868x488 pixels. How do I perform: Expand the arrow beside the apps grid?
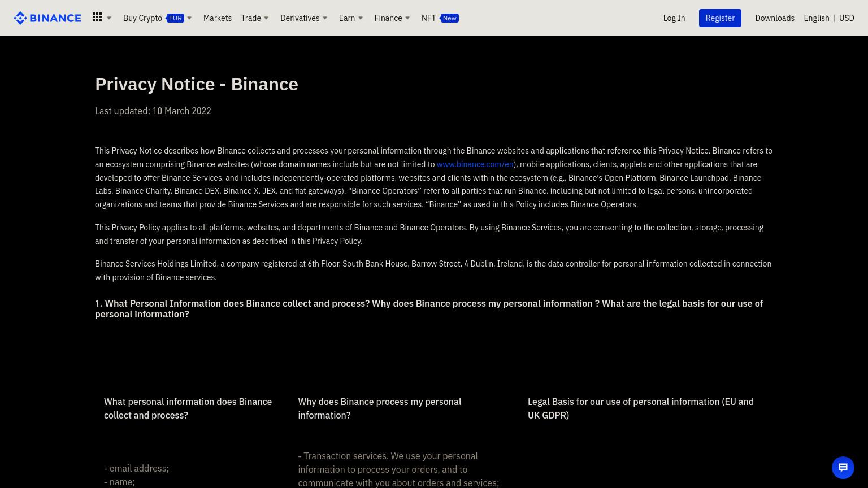coord(109,18)
